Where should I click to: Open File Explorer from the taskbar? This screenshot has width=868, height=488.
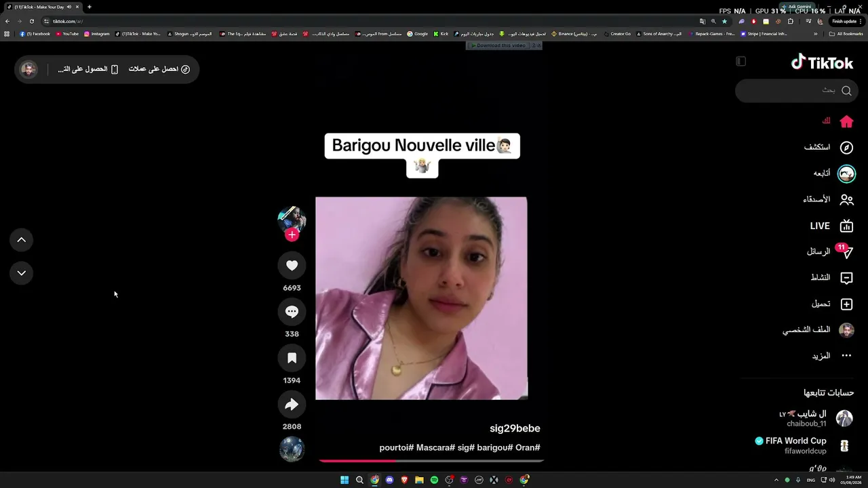tap(419, 480)
